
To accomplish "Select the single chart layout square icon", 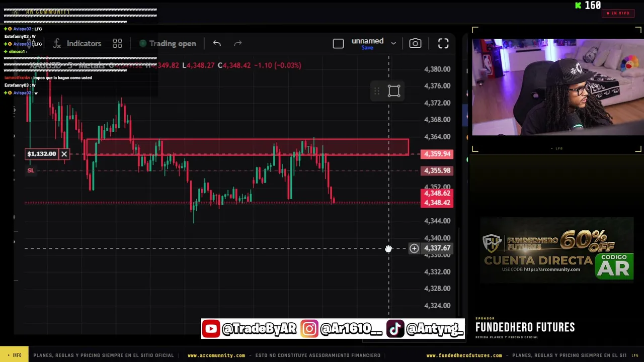I will coord(338,44).
